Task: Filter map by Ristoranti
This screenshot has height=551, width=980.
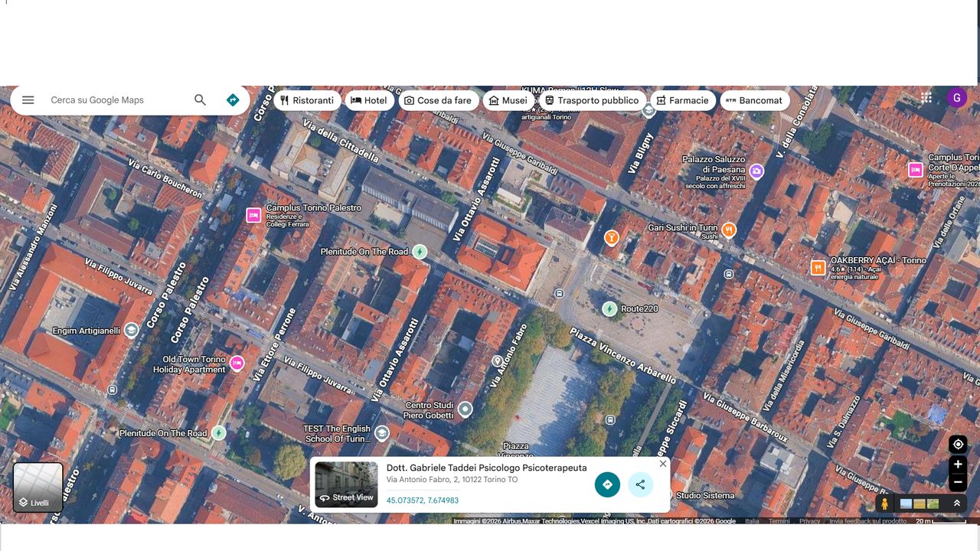Action: click(307, 100)
